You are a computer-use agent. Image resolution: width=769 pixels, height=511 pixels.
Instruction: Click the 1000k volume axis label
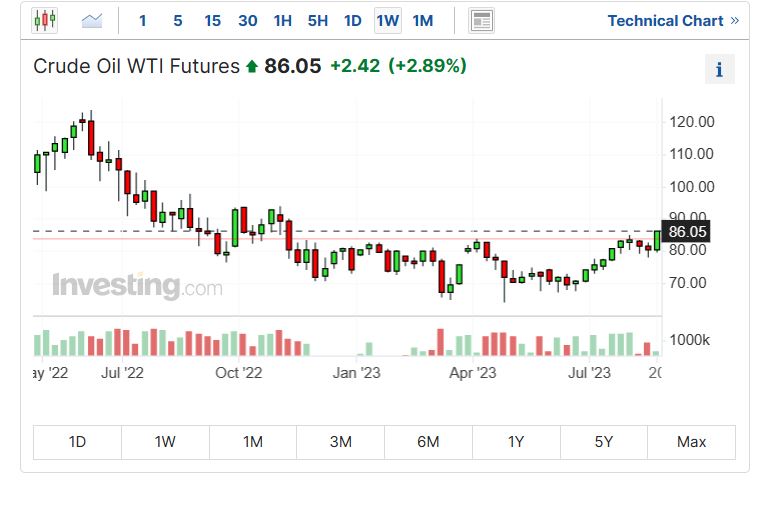[x=689, y=340]
